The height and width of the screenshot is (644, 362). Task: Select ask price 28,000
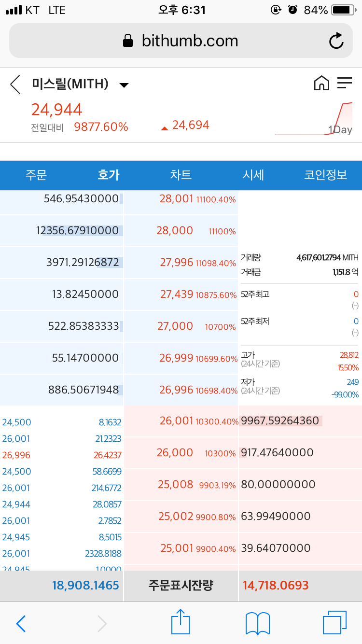click(x=175, y=231)
